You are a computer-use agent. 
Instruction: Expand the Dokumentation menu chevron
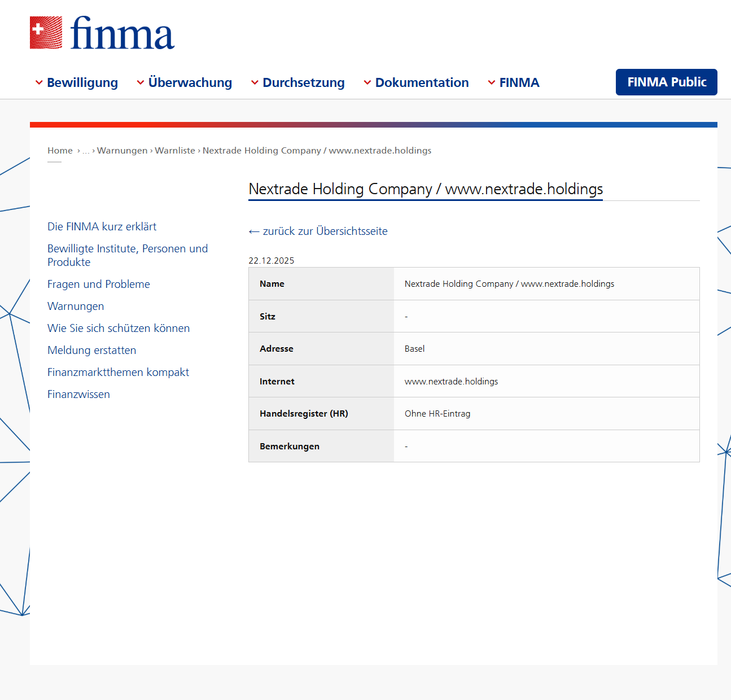pyautogui.click(x=367, y=82)
